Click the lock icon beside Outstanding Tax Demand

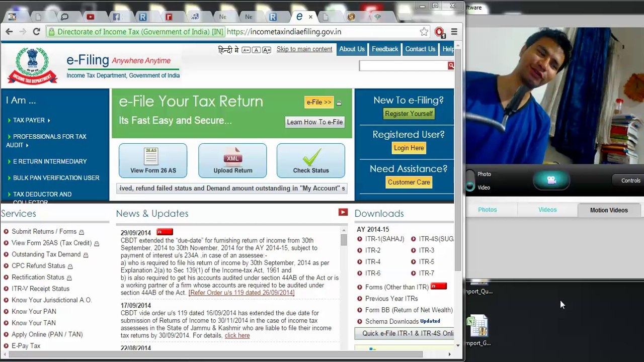click(86, 255)
